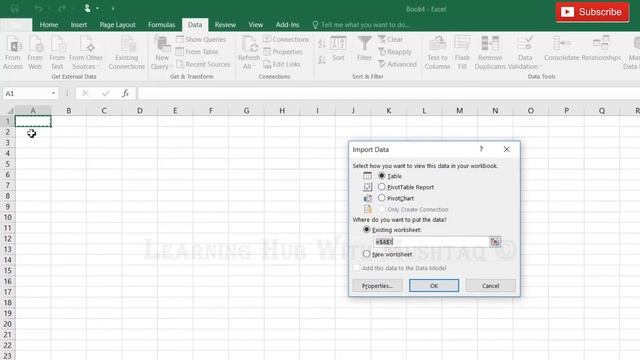This screenshot has width=640, height=360.
Task: Click the From Access icon
Action: click(x=13, y=52)
